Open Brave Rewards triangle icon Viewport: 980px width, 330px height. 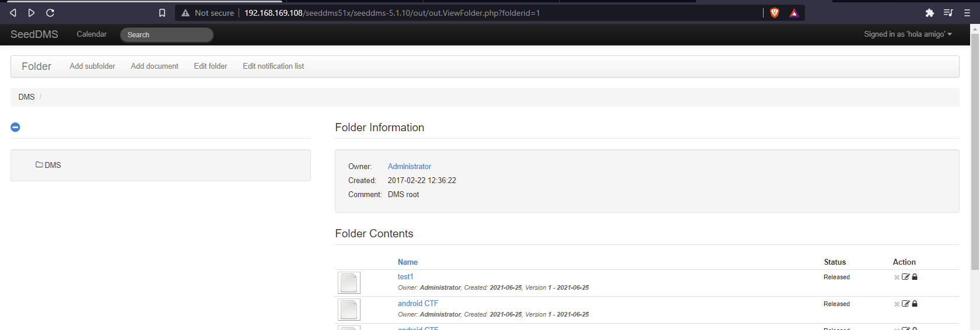coord(794,13)
